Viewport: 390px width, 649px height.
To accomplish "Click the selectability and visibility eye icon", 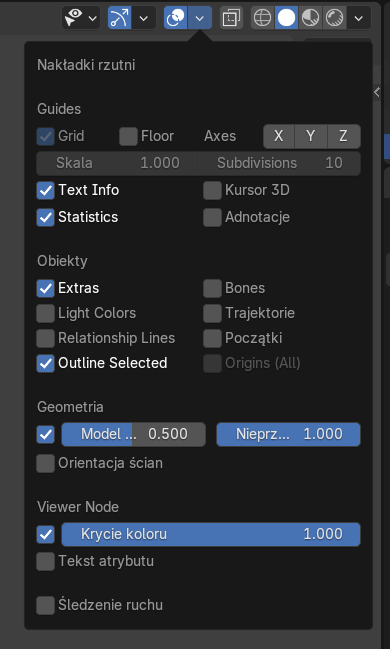I will coord(74,18).
